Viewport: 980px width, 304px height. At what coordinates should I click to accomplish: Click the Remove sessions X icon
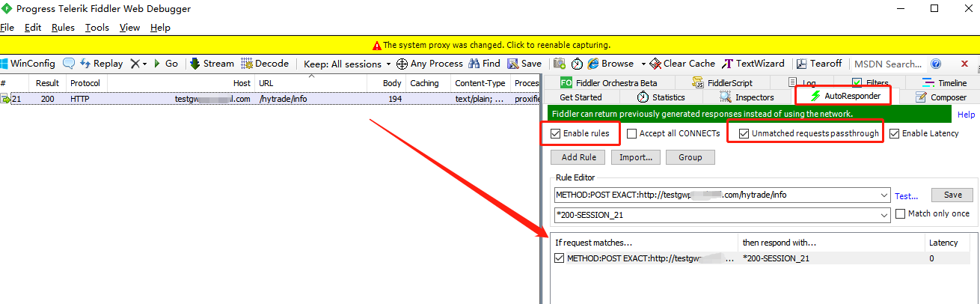tap(135, 64)
